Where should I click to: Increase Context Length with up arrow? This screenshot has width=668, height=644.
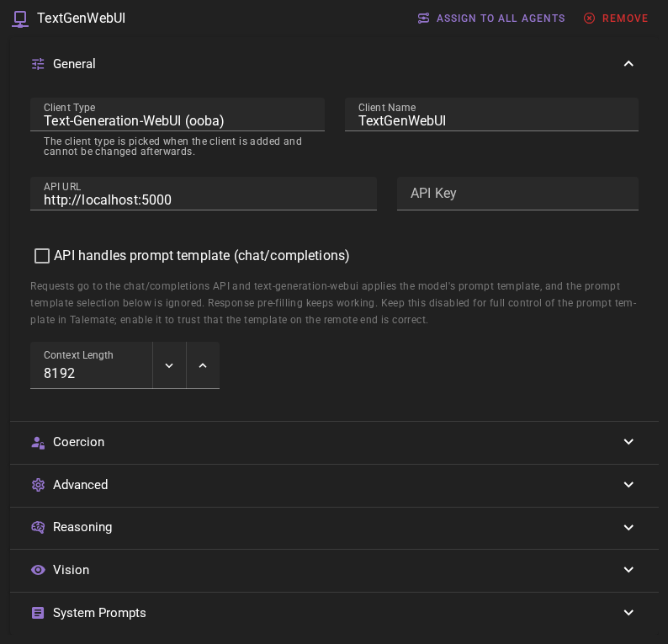203,365
